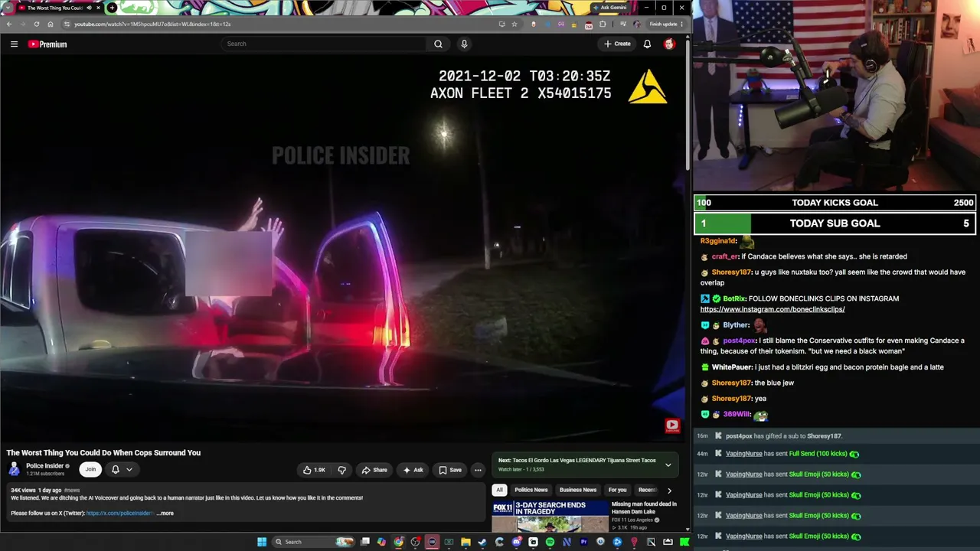Open Police Insider channel name link
The width and height of the screenshot is (980, 551).
tap(44, 466)
